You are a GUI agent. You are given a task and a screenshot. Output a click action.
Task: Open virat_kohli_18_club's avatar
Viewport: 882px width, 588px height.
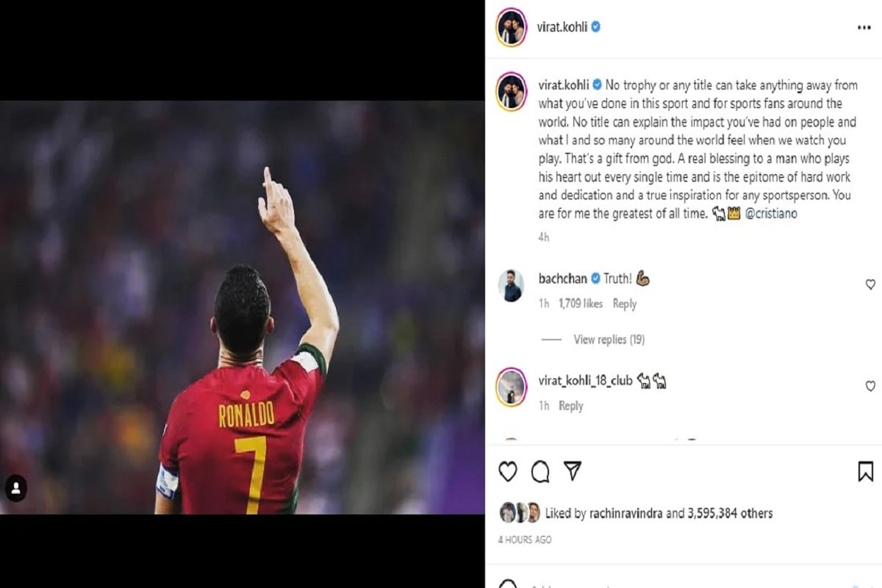(511, 387)
